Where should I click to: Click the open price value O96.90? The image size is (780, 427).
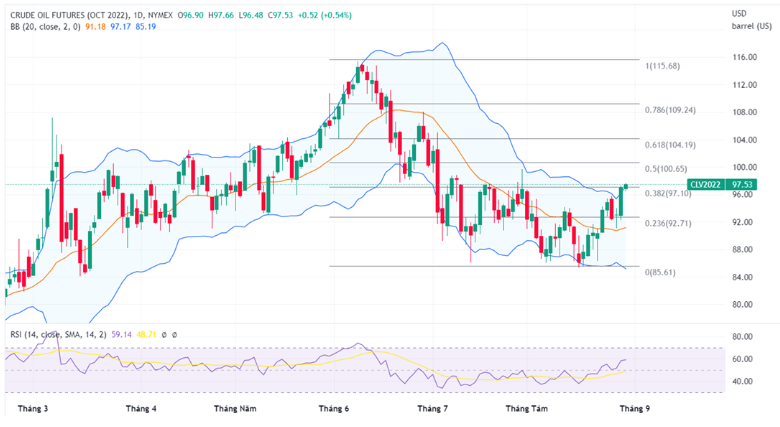[192, 15]
